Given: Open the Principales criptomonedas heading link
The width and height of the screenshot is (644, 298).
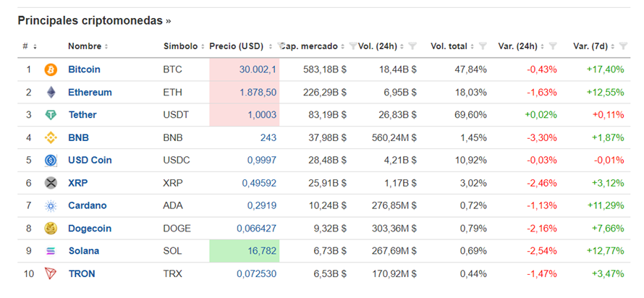Looking at the screenshot, I should point(95,21).
